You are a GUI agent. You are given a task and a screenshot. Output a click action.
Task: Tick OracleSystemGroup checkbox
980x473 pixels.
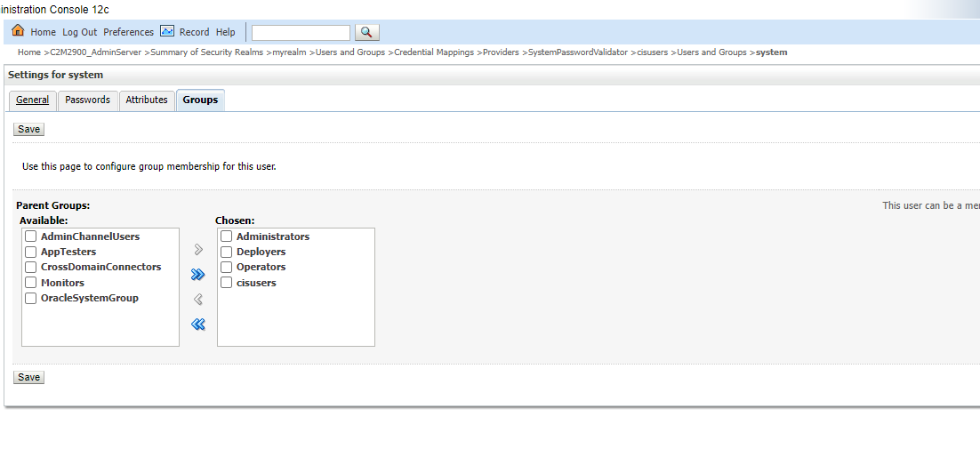point(30,298)
